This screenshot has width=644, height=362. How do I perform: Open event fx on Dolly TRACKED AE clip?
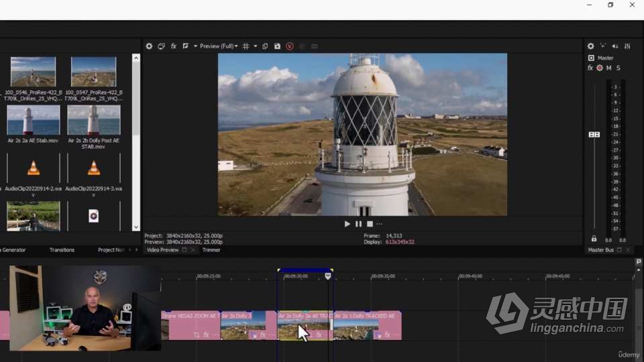point(387,335)
